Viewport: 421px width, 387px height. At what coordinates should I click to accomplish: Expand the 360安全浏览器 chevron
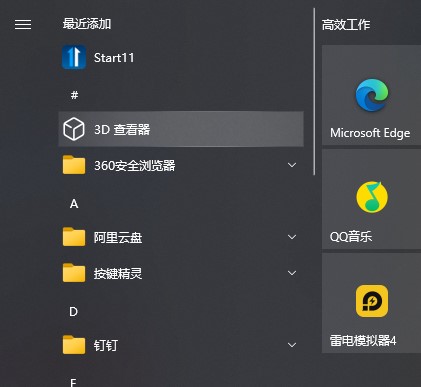[292, 165]
